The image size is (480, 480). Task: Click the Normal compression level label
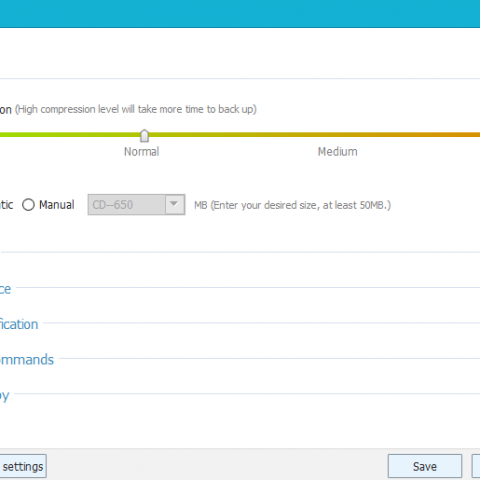click(142, 152)
